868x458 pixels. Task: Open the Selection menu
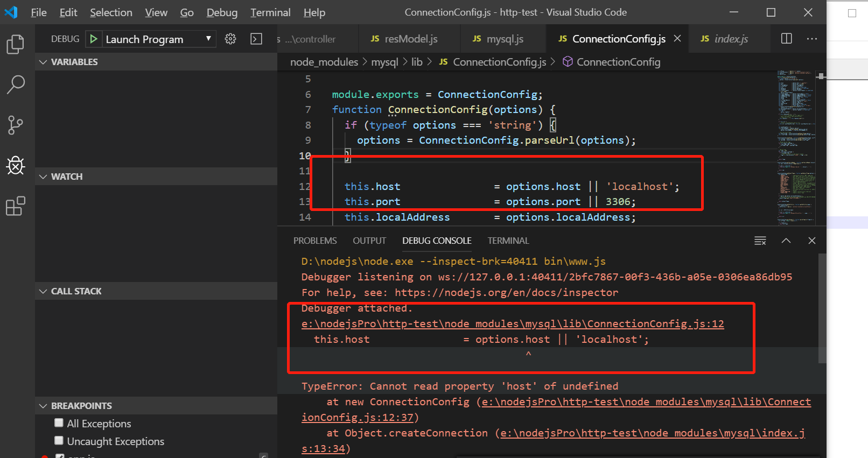[111, 12]
